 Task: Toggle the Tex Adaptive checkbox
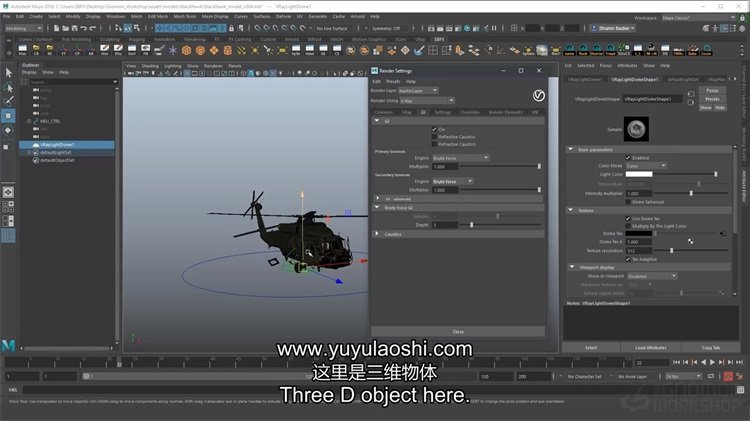tap(628, 259)
